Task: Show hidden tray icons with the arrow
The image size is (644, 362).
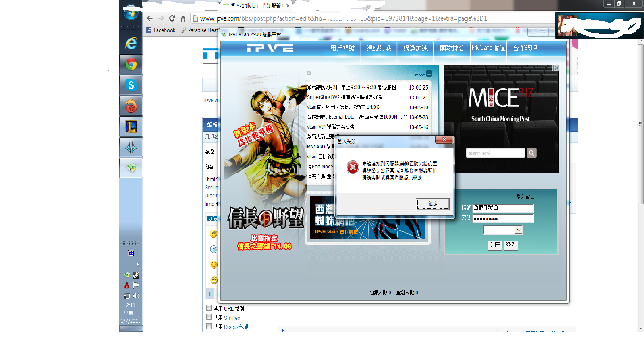Action: 137,265
